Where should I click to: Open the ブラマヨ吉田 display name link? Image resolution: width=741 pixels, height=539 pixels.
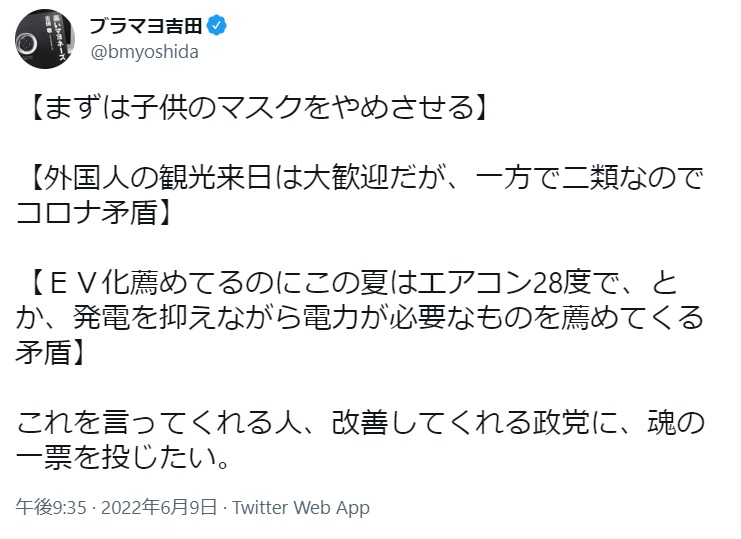146,26
